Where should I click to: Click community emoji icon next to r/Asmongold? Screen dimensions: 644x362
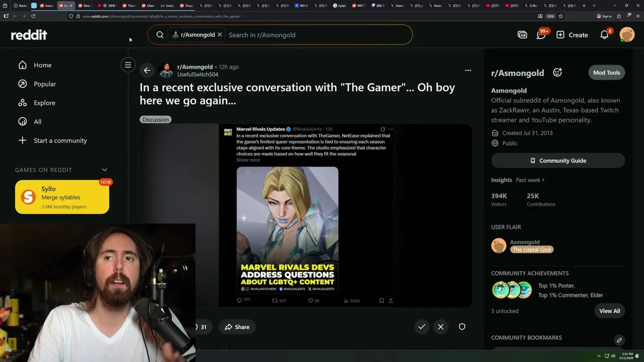[557, 72]
